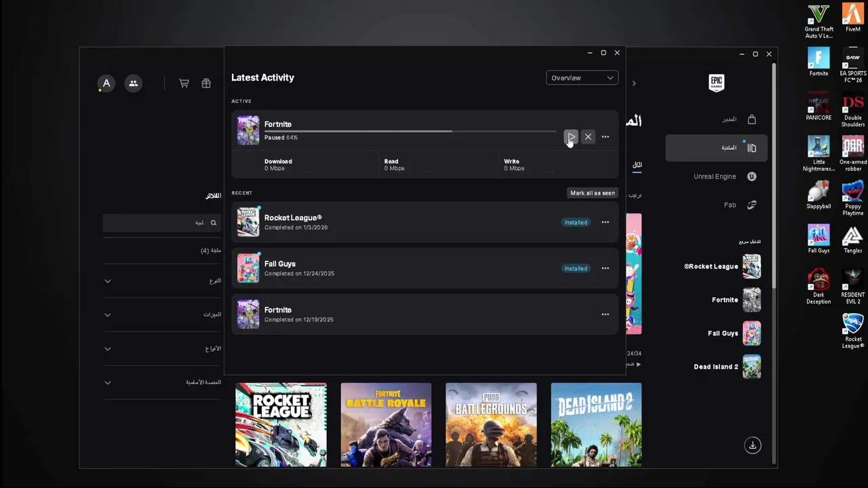The width and height of the screenshot is (868, 488).
Task: Click the Epic Games logo
Action: 716,83
